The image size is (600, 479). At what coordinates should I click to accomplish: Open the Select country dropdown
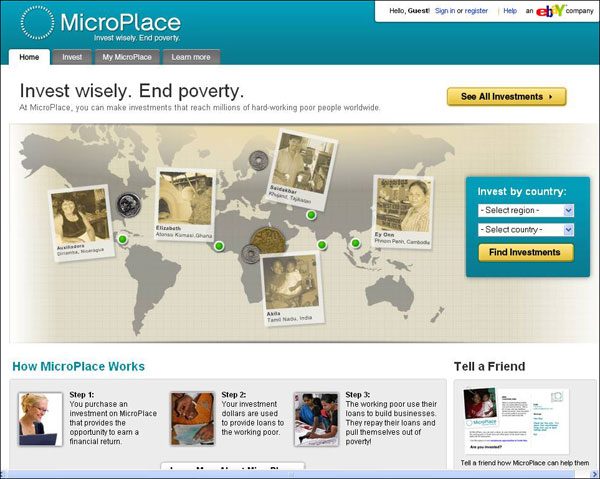coord(526,230)
